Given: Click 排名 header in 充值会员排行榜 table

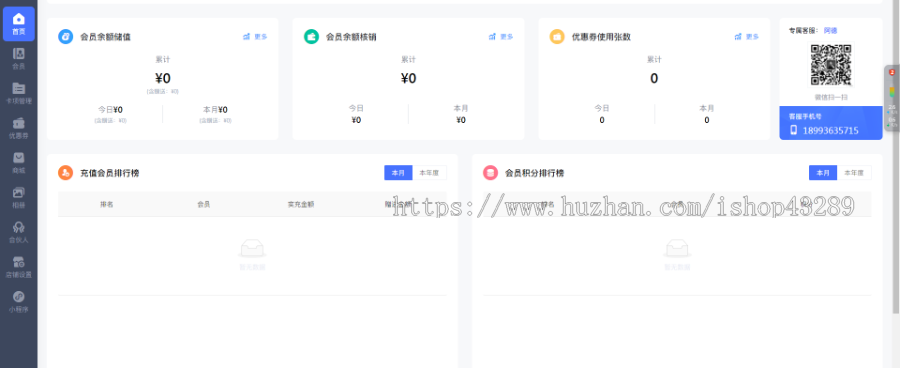Looking at the screenshot, I should [107, 204].
